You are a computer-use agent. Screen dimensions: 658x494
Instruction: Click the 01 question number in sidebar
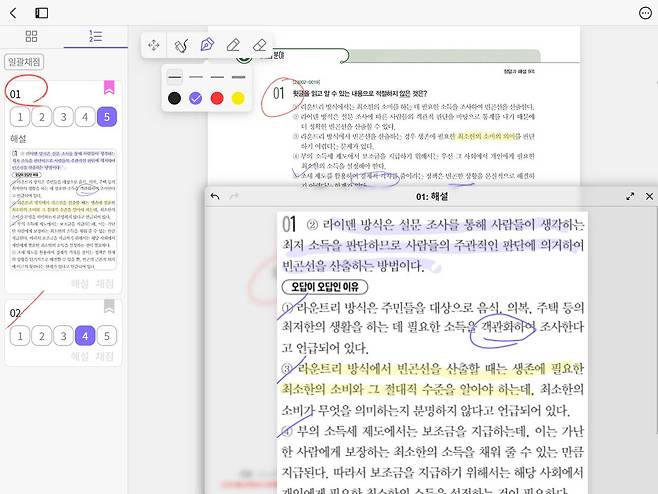tap(15, 94)
